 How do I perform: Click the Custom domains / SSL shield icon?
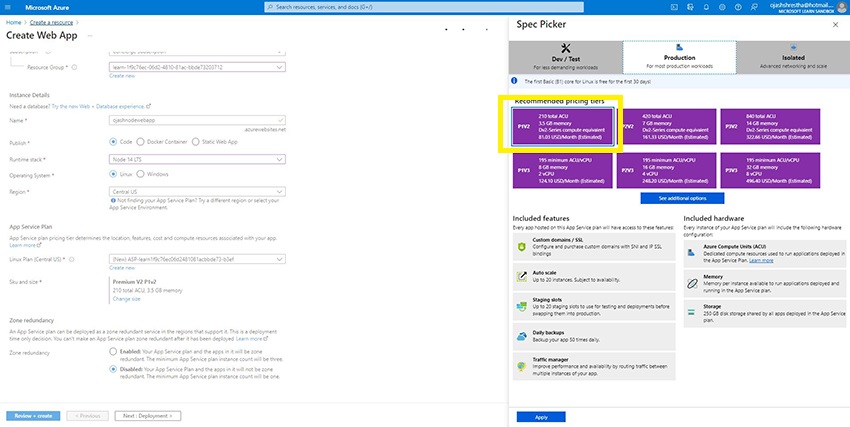click(x=521, y=247)
